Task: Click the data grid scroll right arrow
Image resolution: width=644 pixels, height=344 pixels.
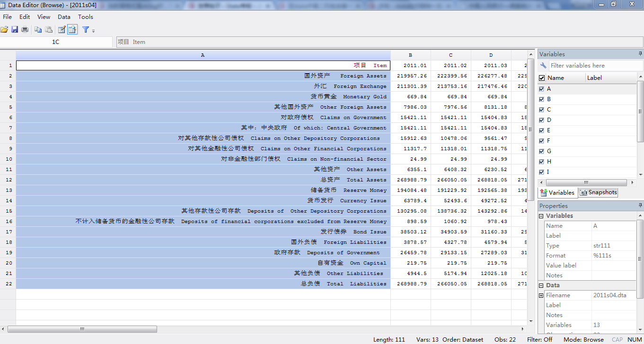Action: tap(523, 329)
